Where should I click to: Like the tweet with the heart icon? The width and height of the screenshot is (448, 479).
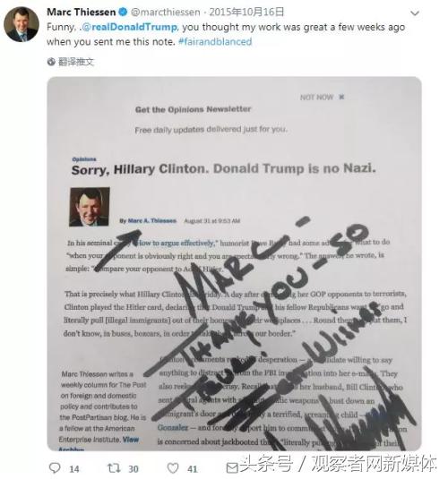coord(173,468)
